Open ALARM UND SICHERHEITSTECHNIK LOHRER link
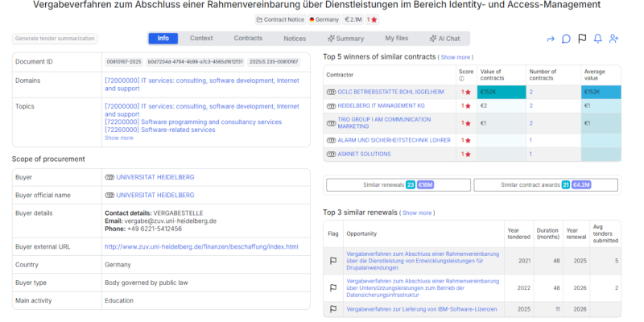The image size is (644, 322). tap(394, 140)
